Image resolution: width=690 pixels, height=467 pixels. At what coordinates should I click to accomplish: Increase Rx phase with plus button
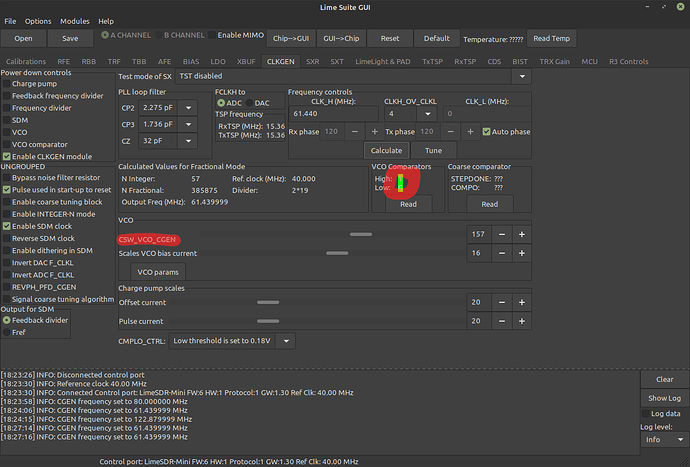(x=374, y=132)
